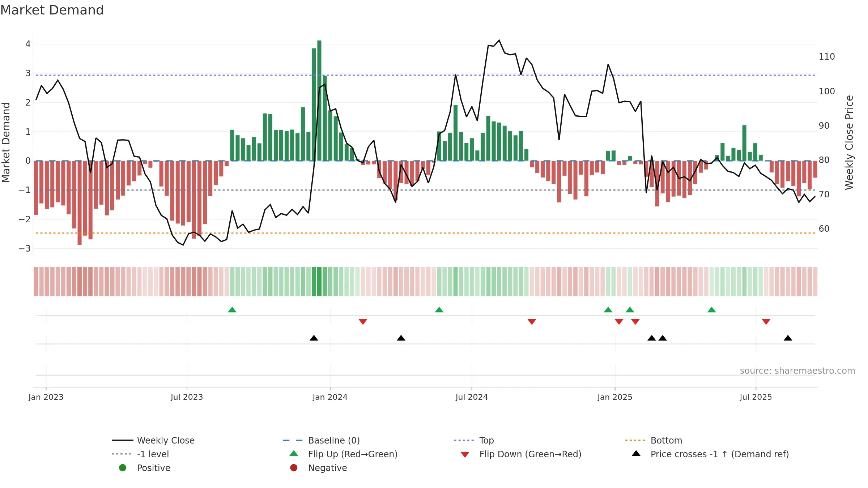
Task: Click black cross marker near Apr 2024
Action: point(401,338)
